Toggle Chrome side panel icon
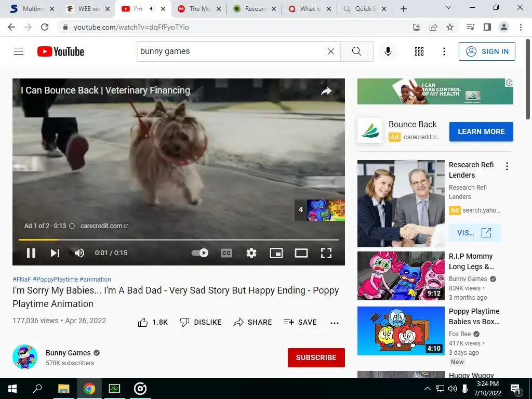 (x=487, y=27)
